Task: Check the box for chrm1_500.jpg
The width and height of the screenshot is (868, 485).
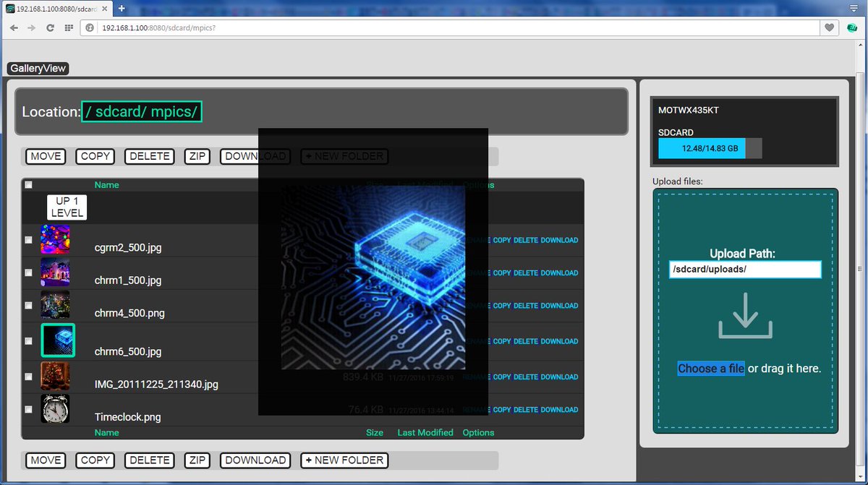Action: pyautogui.click(x=28, y=272)
